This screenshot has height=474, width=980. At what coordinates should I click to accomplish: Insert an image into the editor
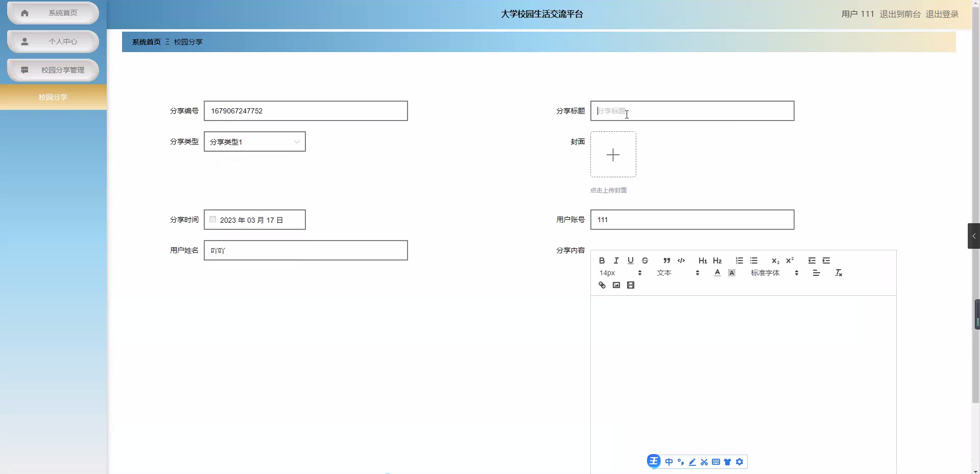(616, 285)
